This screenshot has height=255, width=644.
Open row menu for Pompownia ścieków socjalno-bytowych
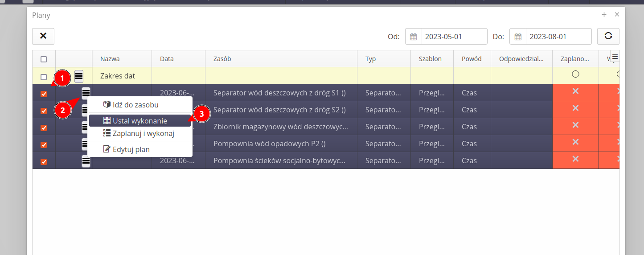(86, 161)
